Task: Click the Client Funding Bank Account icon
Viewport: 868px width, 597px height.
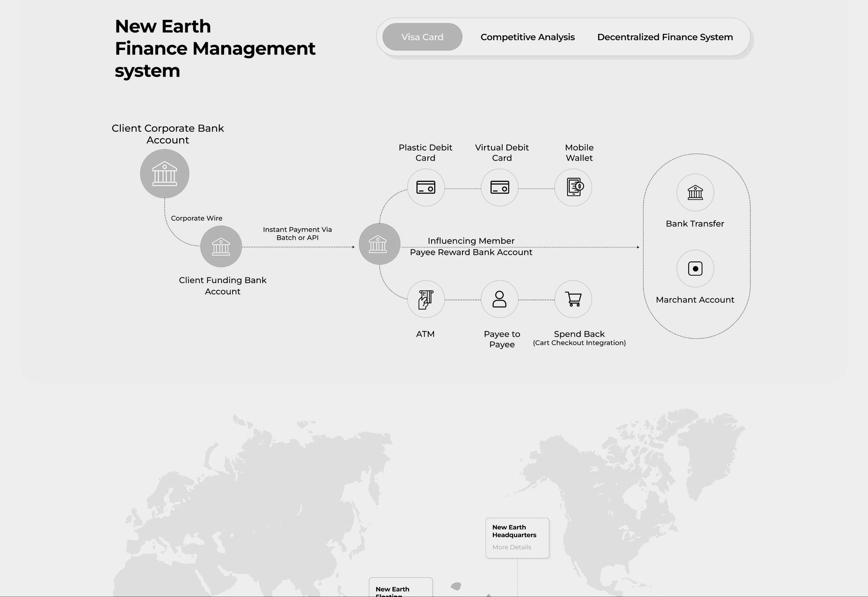Action: tap(221, 247)
